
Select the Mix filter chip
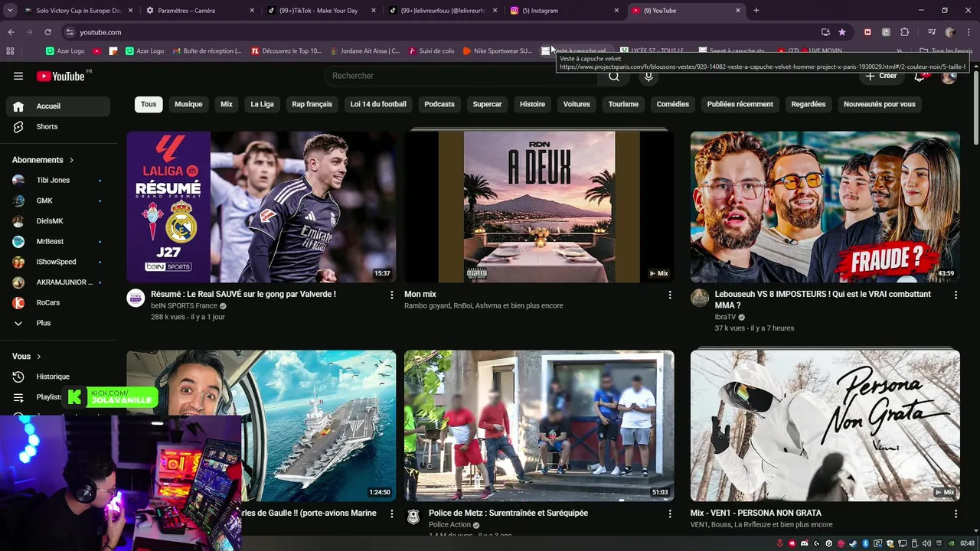(227, 104)
